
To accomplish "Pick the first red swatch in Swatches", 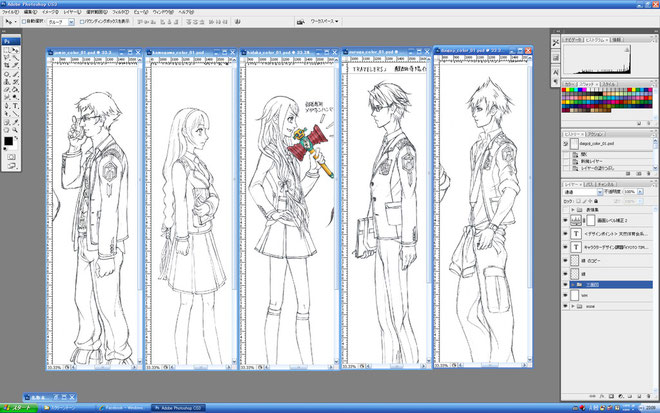I will tap(564, 90).
